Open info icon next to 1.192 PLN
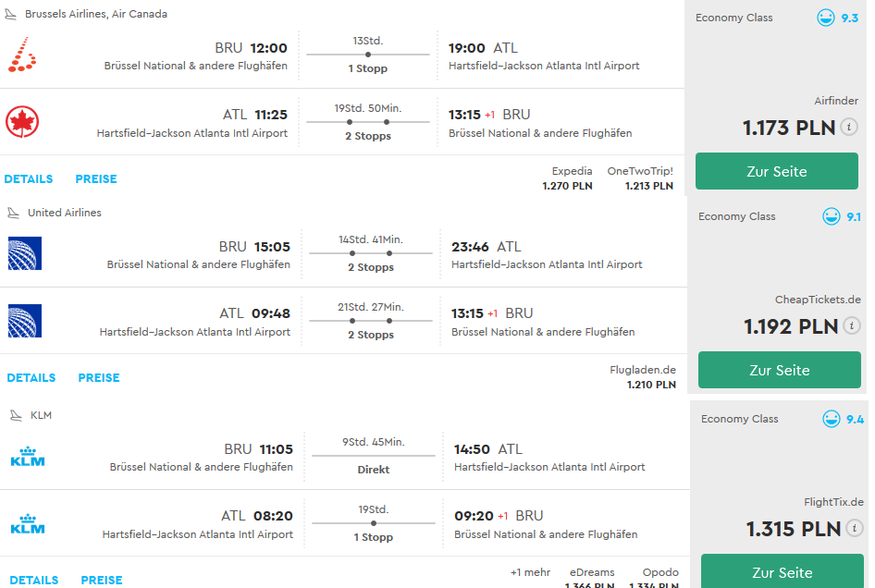Viewport: 875px width, 588px height. (x=852, y=325)
